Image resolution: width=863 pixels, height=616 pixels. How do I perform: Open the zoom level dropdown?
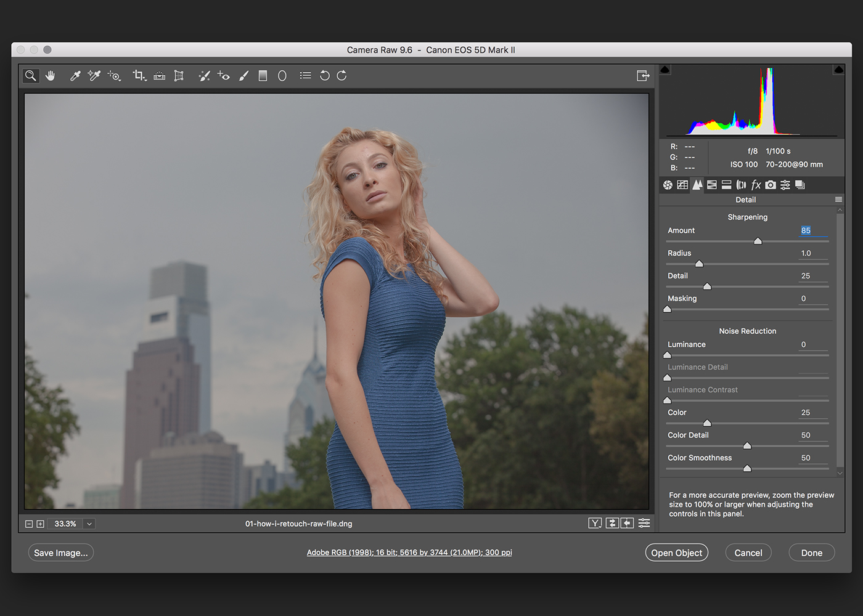click(x=89, y=524)
